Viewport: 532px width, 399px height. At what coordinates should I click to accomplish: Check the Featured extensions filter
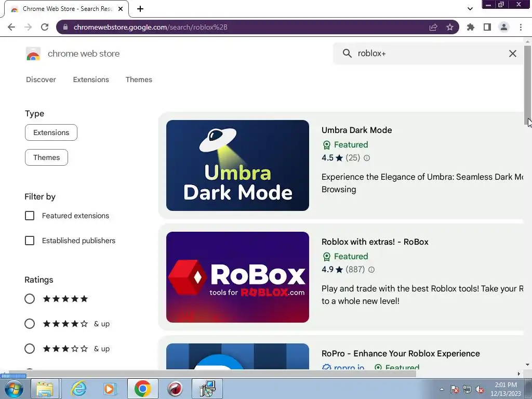[x=30, y=216]
